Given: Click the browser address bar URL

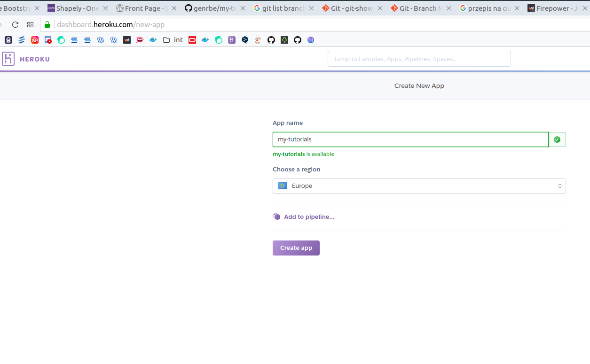Looking at the screenshot, I should click(111, 25).
